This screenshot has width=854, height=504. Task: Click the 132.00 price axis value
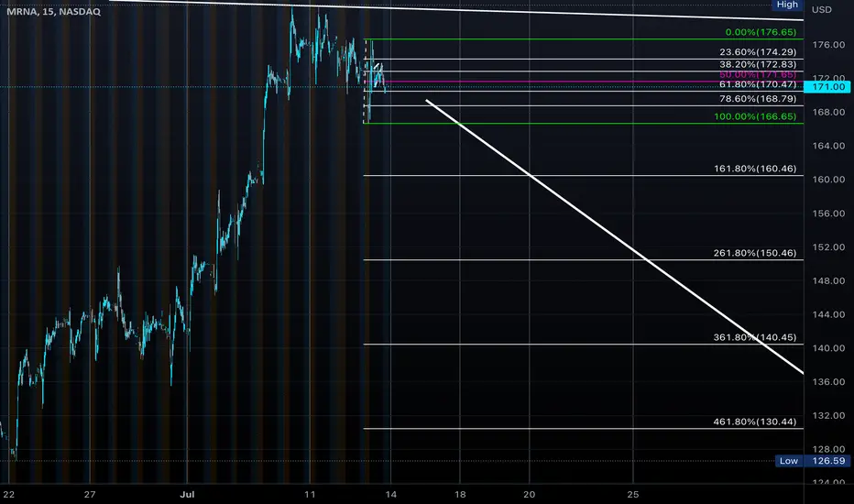tap(828, 416)
